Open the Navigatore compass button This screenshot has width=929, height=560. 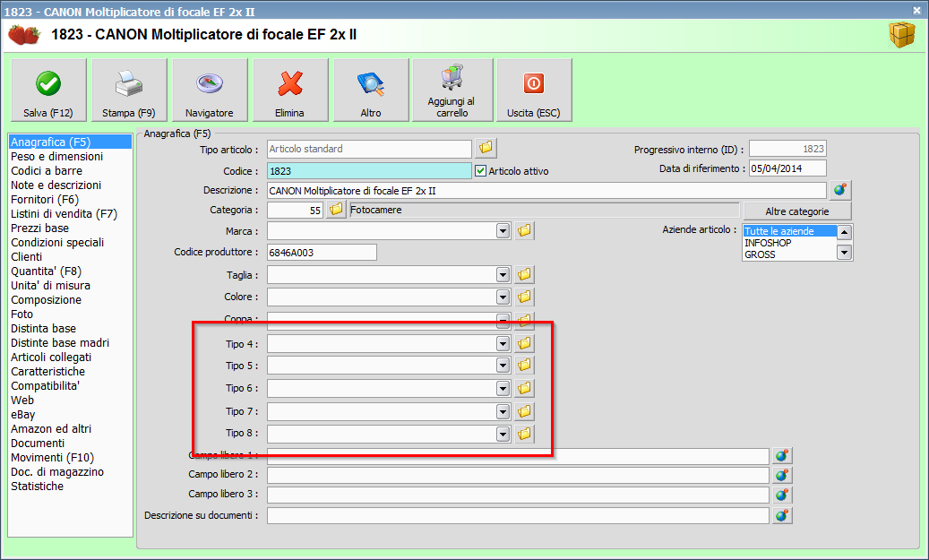click(x=210, y=90)
